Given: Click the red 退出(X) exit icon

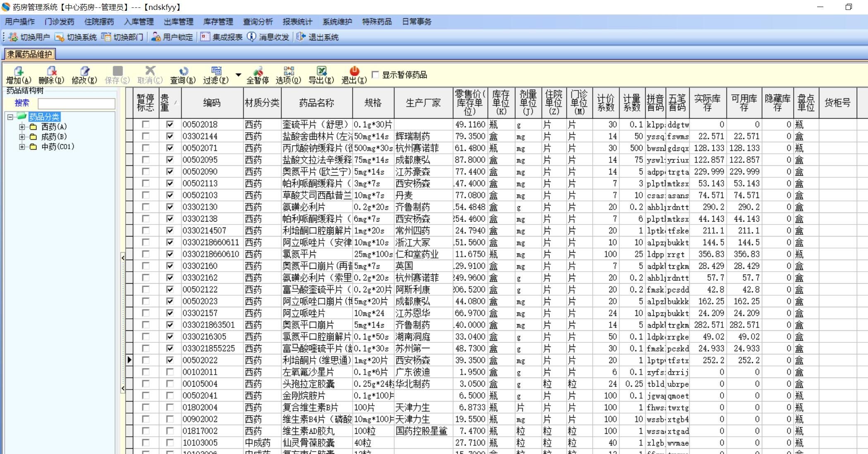Looking at the screenshot, I should [354, 71].
